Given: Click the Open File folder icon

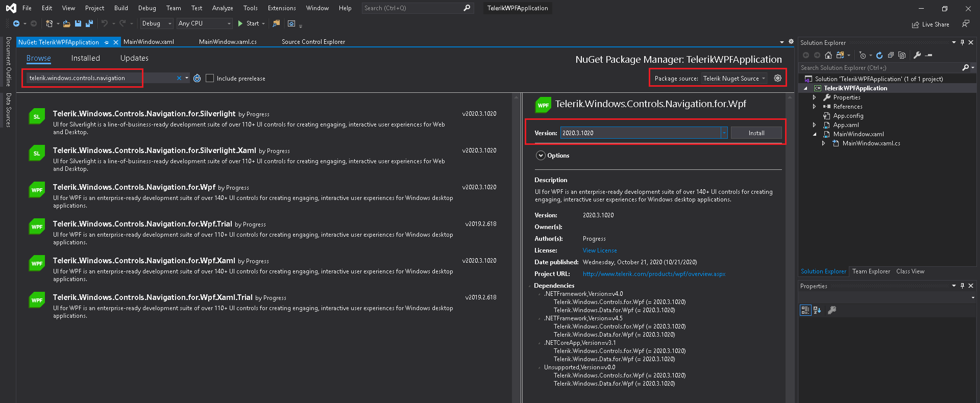Looking at the screenshot, I should (x=66, y=23).
